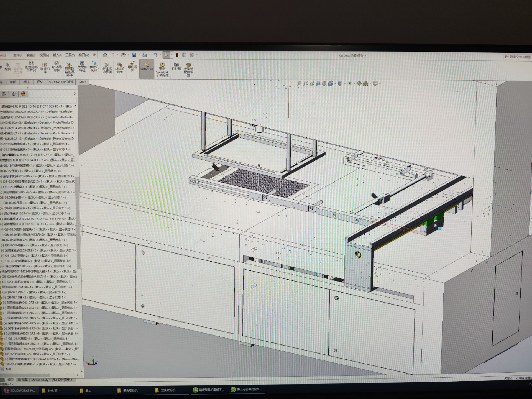
Task: Create a new document with New icon
Action: click(112, 55)
